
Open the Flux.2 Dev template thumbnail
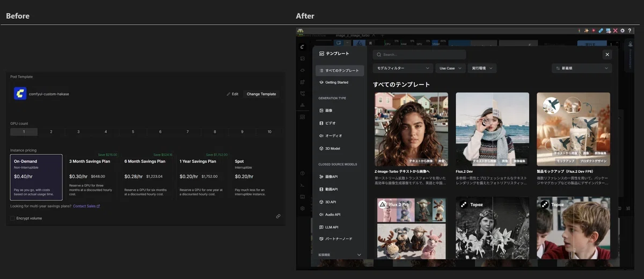tap(492, 129)
